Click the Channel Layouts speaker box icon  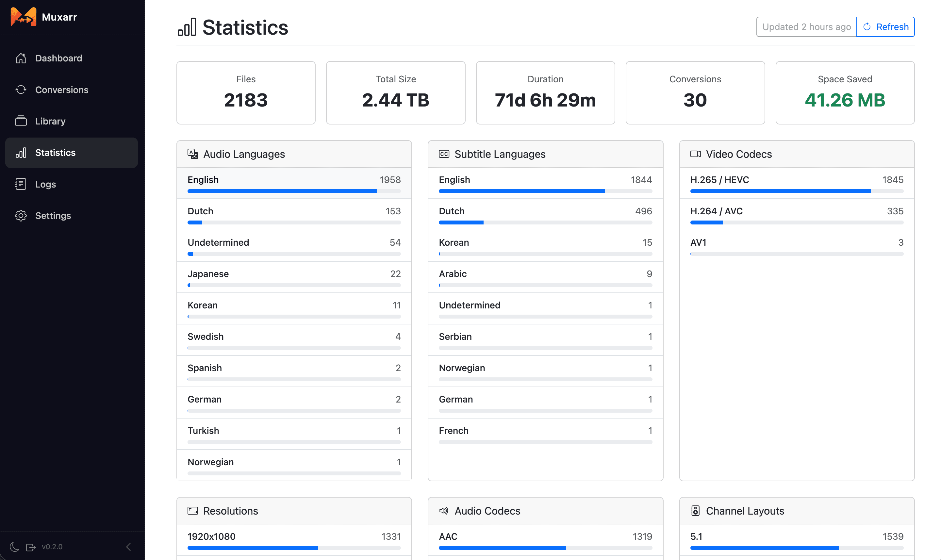695,511
